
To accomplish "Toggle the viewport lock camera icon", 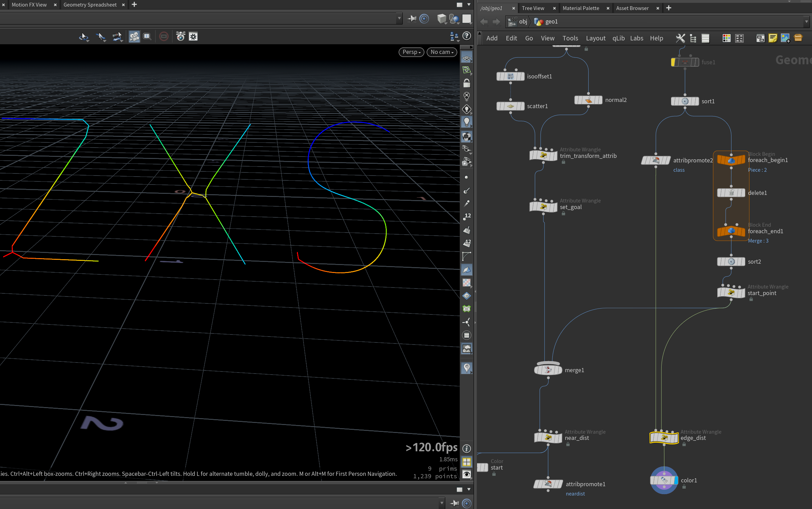I will click(467, 83).
